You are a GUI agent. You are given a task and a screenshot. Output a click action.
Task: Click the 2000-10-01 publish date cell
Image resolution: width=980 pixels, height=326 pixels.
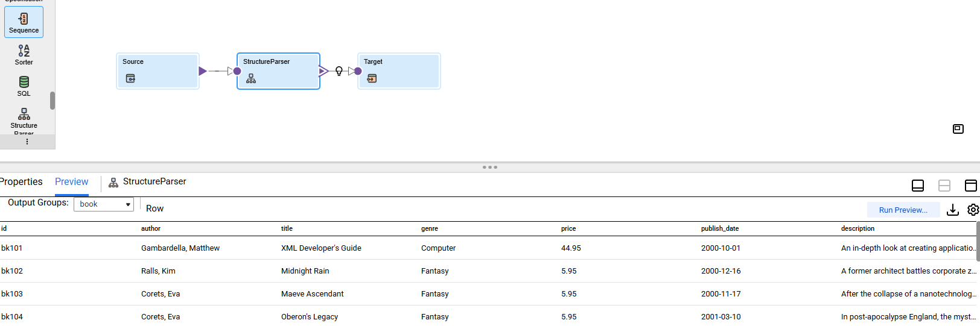[x=721, y=248]
